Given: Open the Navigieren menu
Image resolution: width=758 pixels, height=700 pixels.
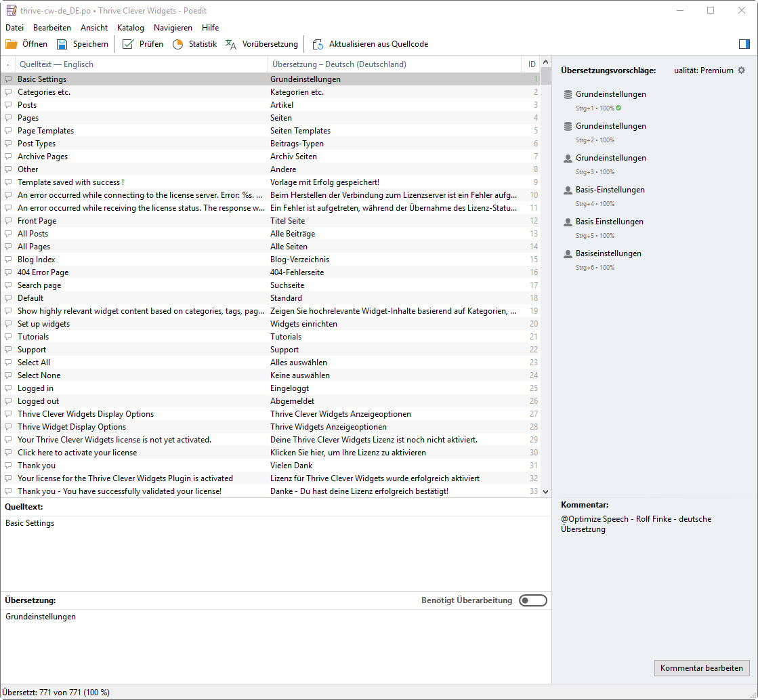Looking at the screenshot, I should point(173,28).
